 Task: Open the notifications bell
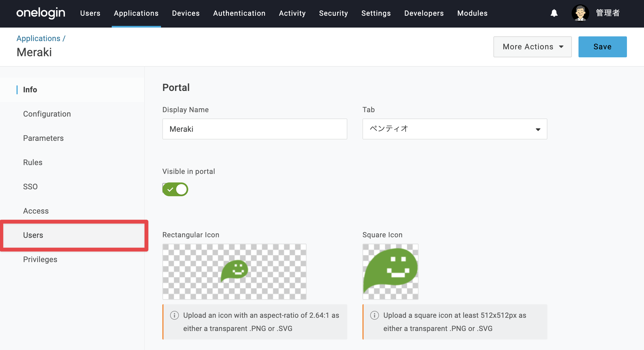[554, 13]
